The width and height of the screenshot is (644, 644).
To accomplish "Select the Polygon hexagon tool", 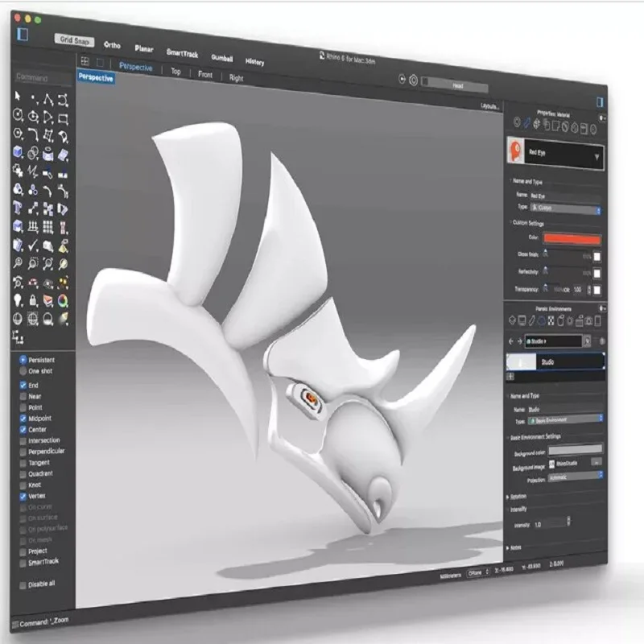I will point(18,133).
